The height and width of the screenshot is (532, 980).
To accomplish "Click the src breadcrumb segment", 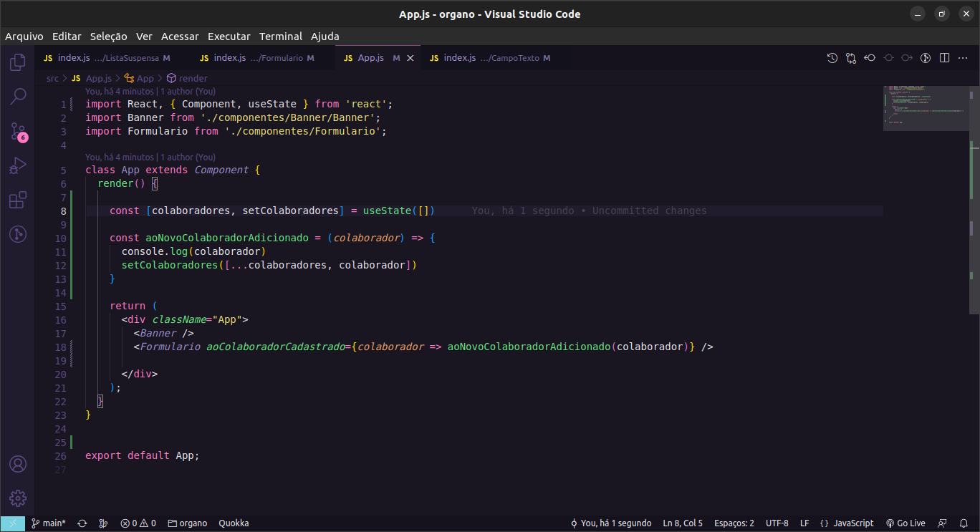I will click(52, 79).
